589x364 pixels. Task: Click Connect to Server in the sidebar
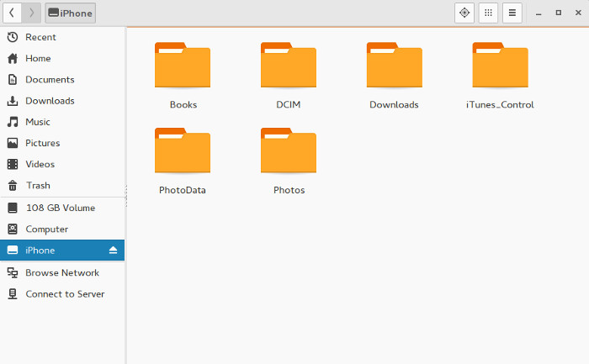coord(65,294)
